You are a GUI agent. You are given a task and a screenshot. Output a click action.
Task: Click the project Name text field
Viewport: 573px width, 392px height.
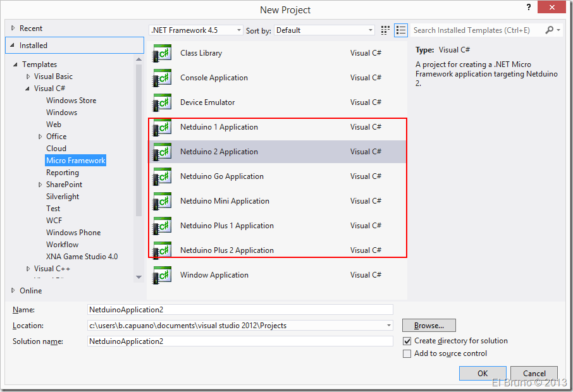point(240,310)
